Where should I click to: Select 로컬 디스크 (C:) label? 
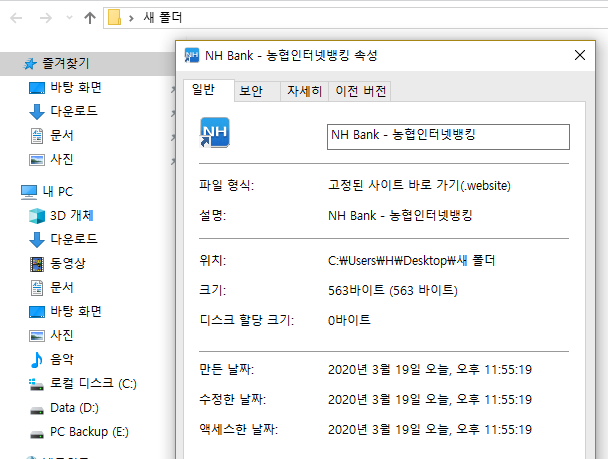point(93,383)
